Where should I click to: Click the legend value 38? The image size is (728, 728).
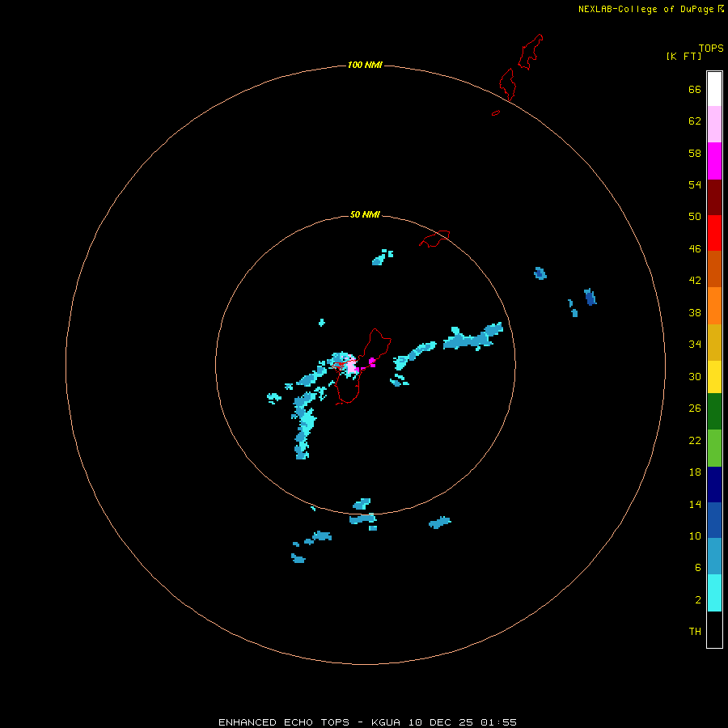[695, 313]
